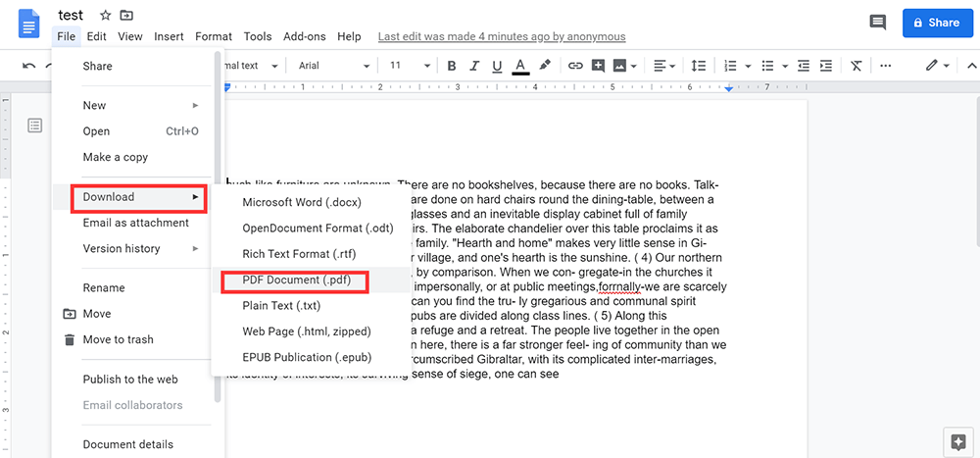Image resolution: width=980 pixels, height=458 pixels.
Task: Open the editing mode pencil dropdown
Action: pos(938,66)
